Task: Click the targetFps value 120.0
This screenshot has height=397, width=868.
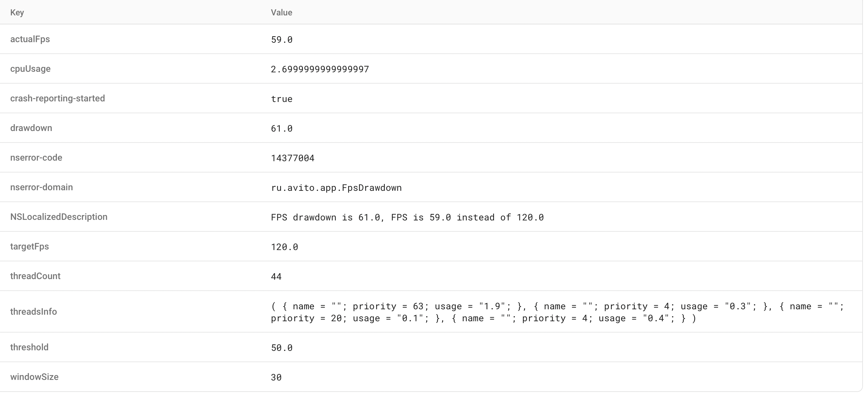Action: [284, 247]
